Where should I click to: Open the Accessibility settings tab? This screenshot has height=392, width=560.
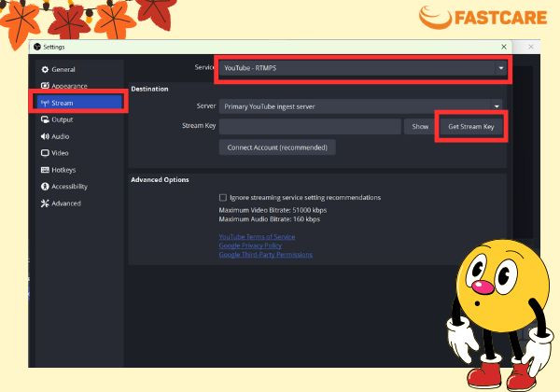(79, 187)
